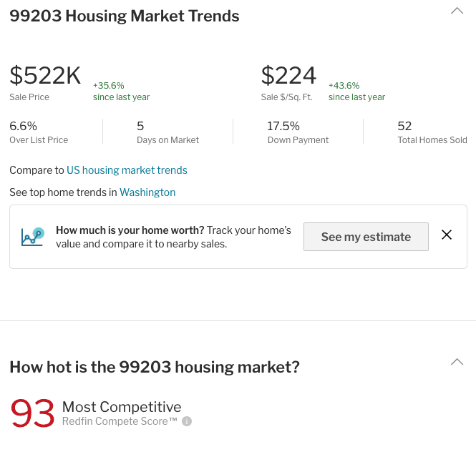Click the home value chart icon
The image size is (476, 462).
tap(33, 237)
